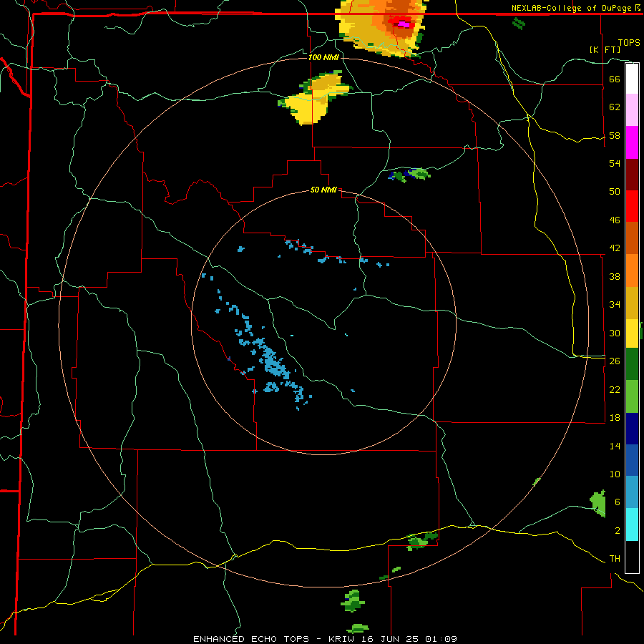Viewport: 644px width, 644px height.
Task: Click the [K FT] units label
Action: coord(605,49)
